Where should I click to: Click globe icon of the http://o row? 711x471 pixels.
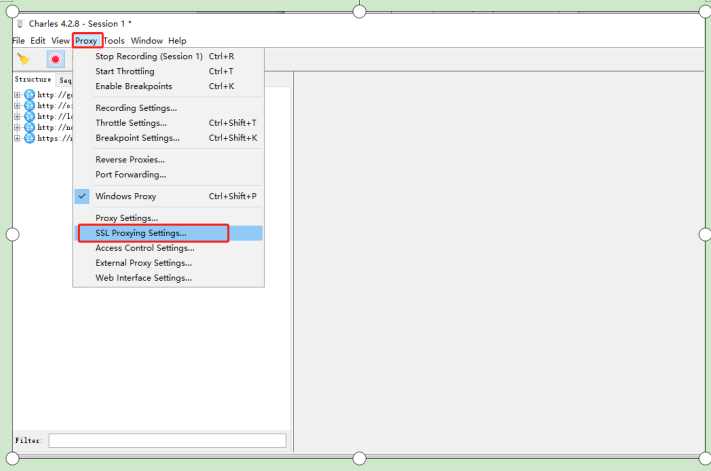(29, 106)
